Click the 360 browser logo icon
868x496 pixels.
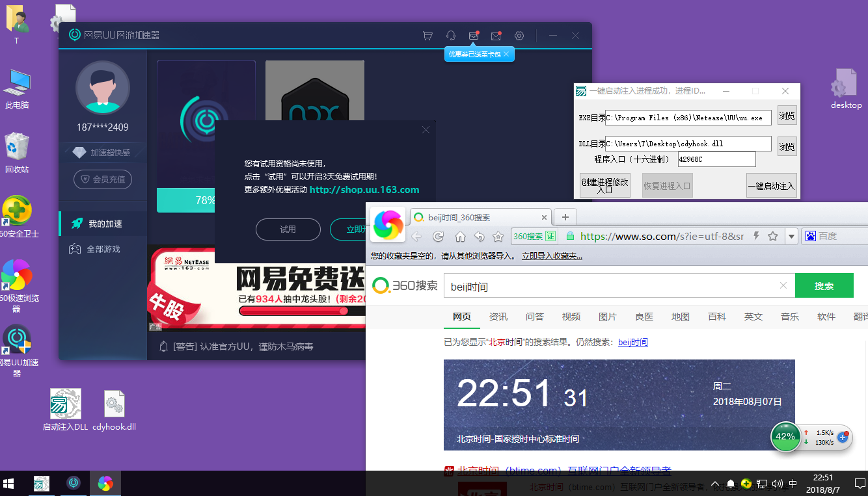(388, 225)
